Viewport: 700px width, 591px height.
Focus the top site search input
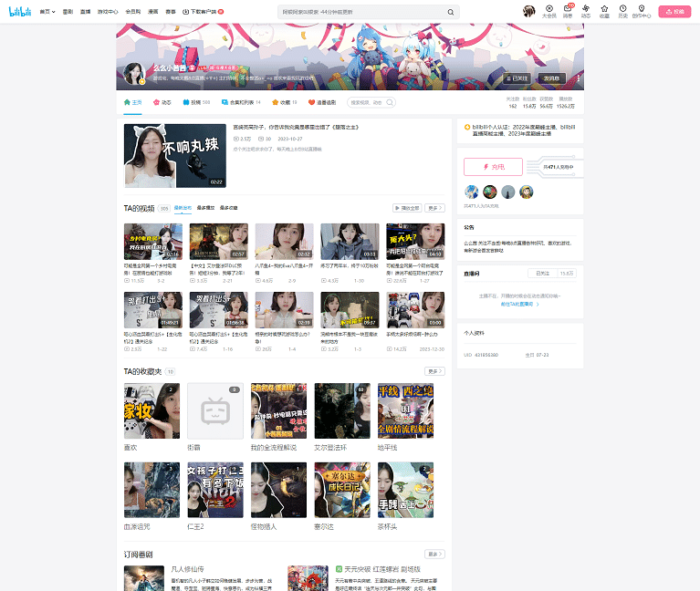click(362, 12)
